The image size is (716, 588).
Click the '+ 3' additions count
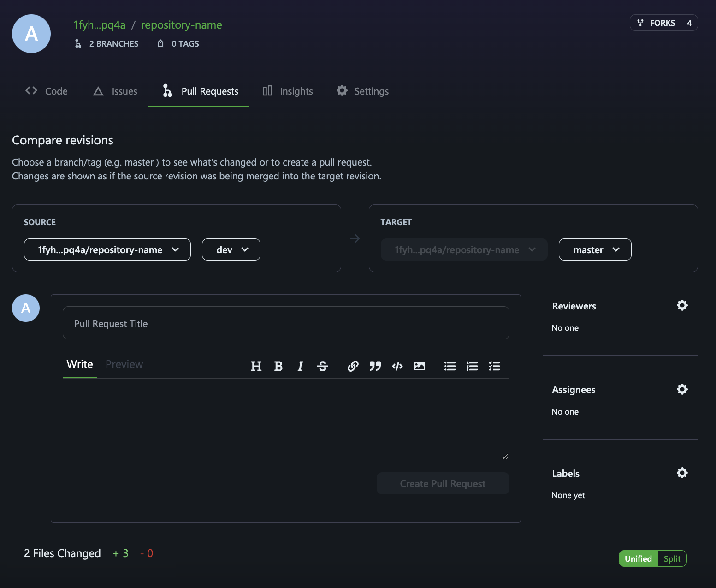[x=121, y=553]
